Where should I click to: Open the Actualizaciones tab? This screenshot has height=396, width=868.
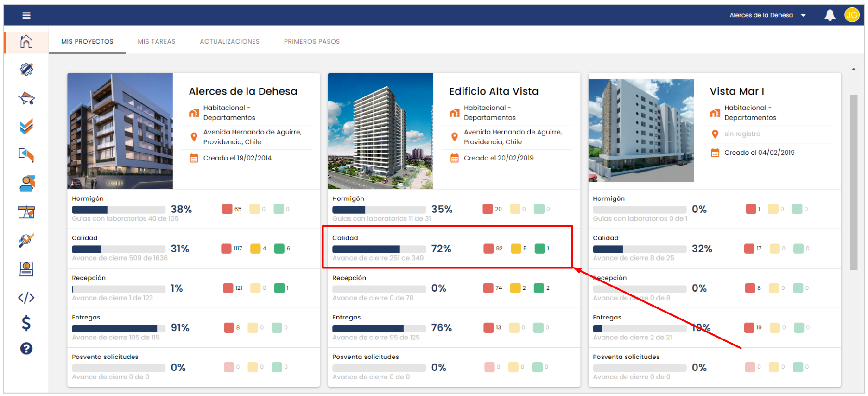(x=229, y=42)
